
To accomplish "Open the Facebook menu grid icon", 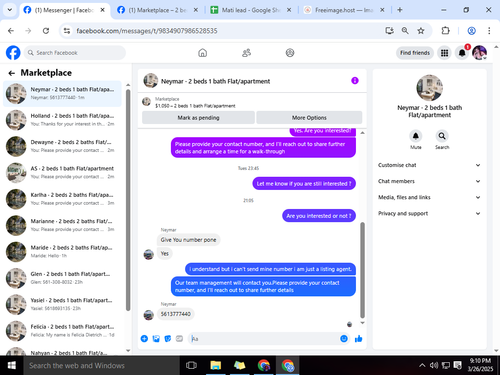I will click(444, 53).
